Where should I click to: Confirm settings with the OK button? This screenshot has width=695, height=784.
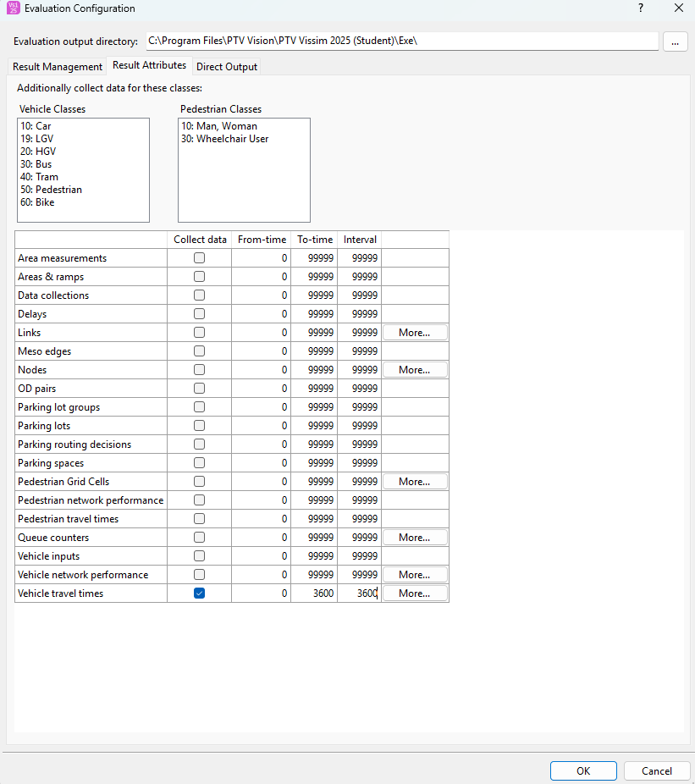(x=583, y=771)
